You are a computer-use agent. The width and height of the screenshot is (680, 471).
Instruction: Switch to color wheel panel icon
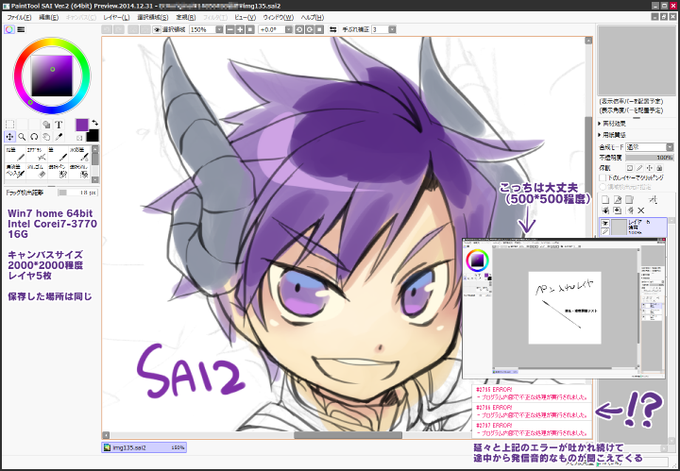tap(10, 29)
